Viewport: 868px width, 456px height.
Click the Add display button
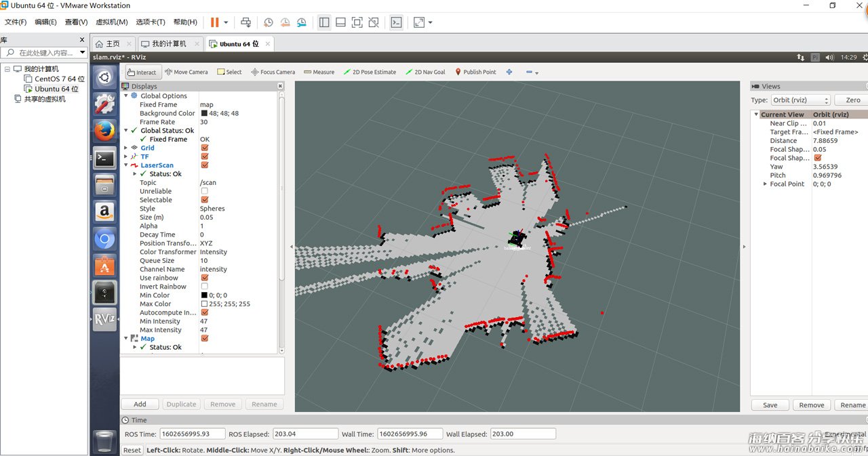[x=140, y=404]
